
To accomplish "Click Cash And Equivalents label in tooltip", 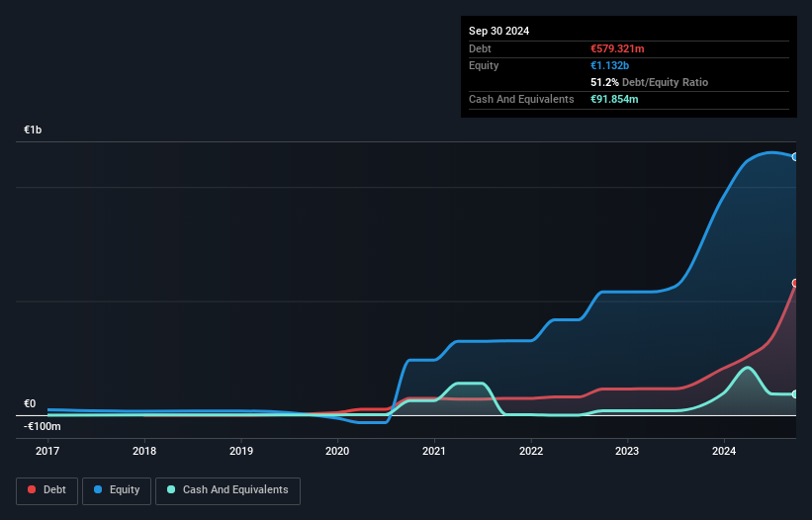I will coord(521,99).
